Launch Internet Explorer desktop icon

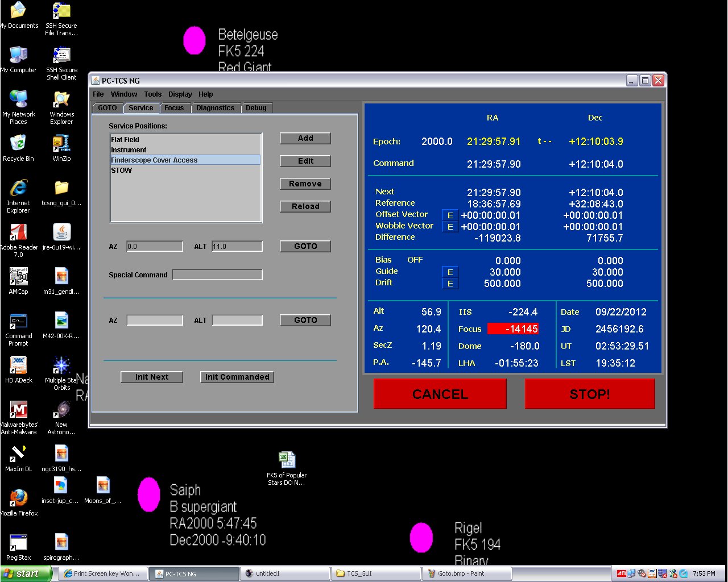18,196
